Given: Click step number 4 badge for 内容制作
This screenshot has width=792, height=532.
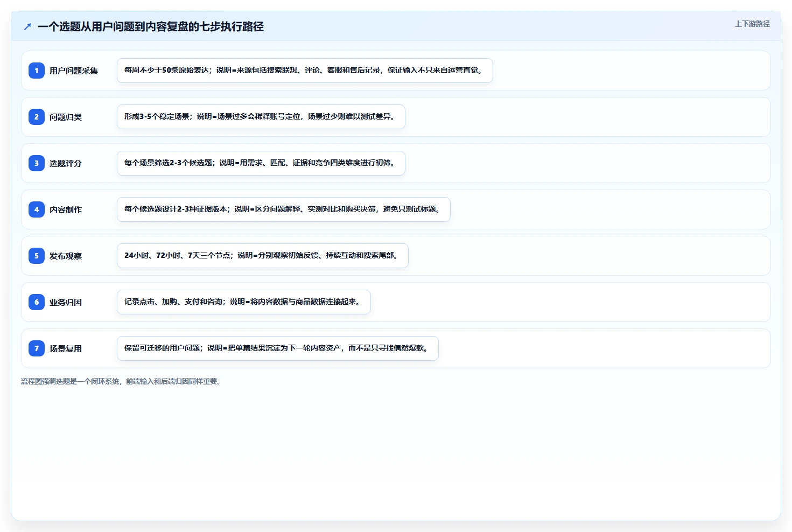Looking at the screenshot, I should coord(37,209).
